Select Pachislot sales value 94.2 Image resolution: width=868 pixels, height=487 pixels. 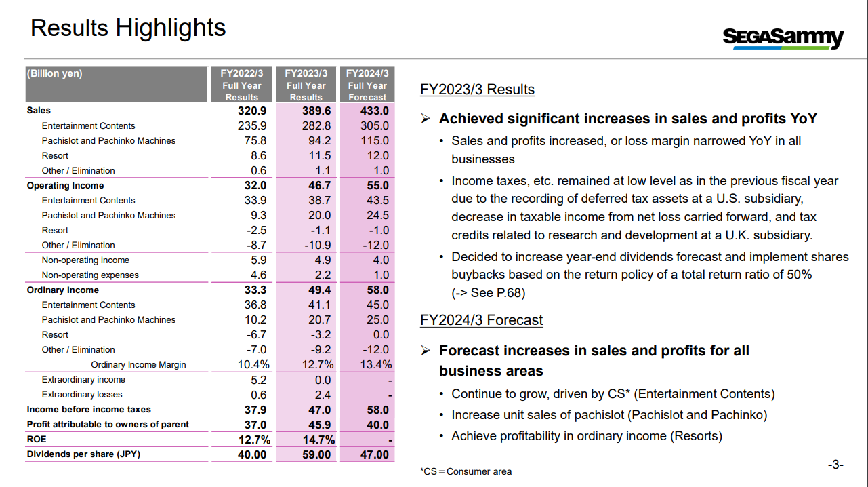(320, 140)
